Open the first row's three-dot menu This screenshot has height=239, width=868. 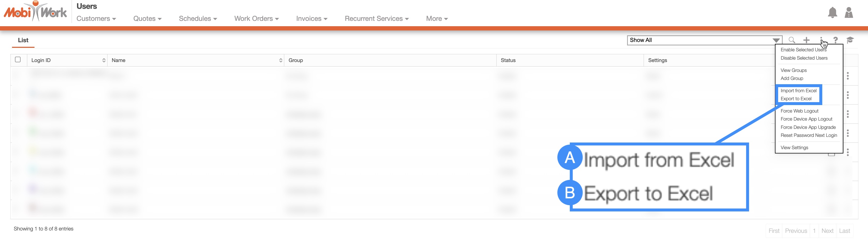point(847,76)
